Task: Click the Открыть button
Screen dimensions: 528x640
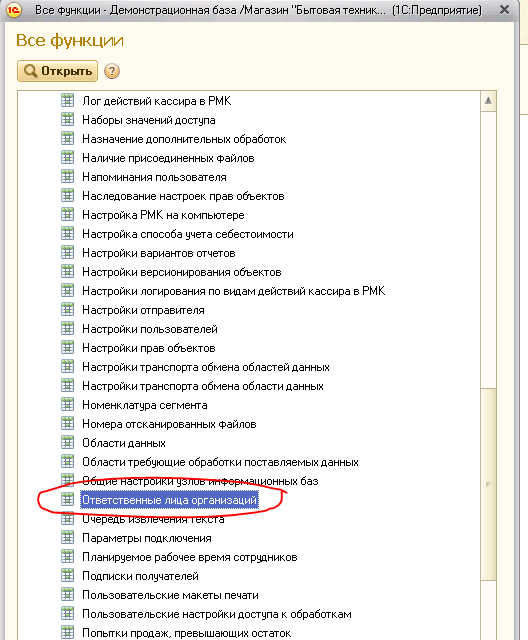Action: pos(57,71)
